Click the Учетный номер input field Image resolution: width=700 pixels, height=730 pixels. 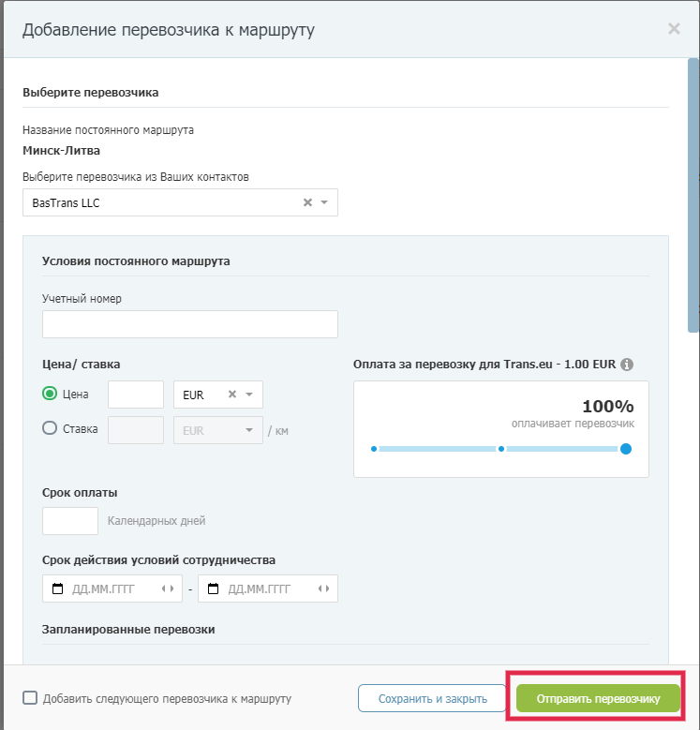(x=190, y=324)
